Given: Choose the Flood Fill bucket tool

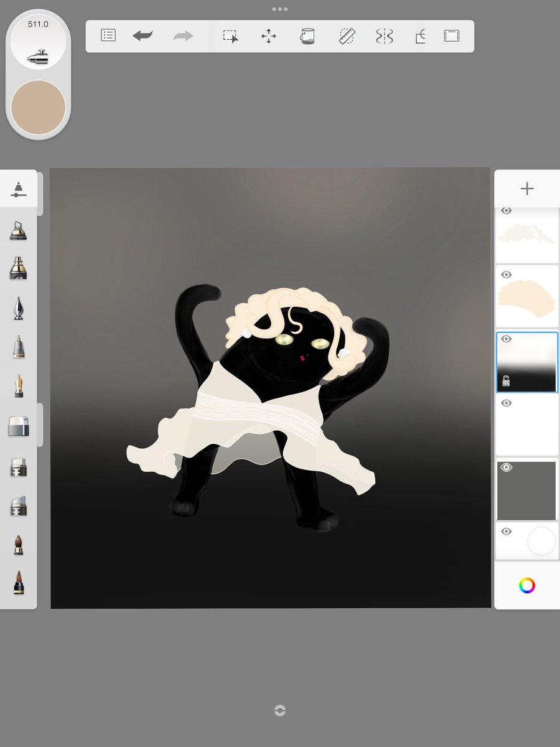Looking at the screenshot, I should coord(307,36).
